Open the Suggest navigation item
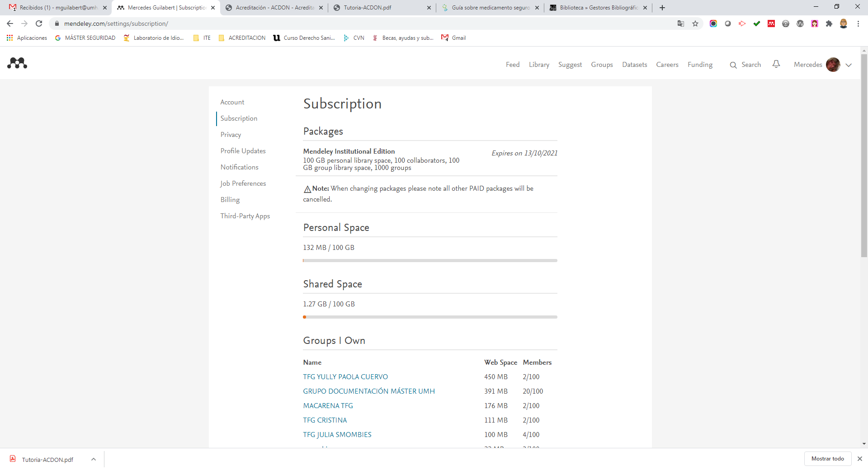Viewport: 868px width, 470px height. click(570, 65)
